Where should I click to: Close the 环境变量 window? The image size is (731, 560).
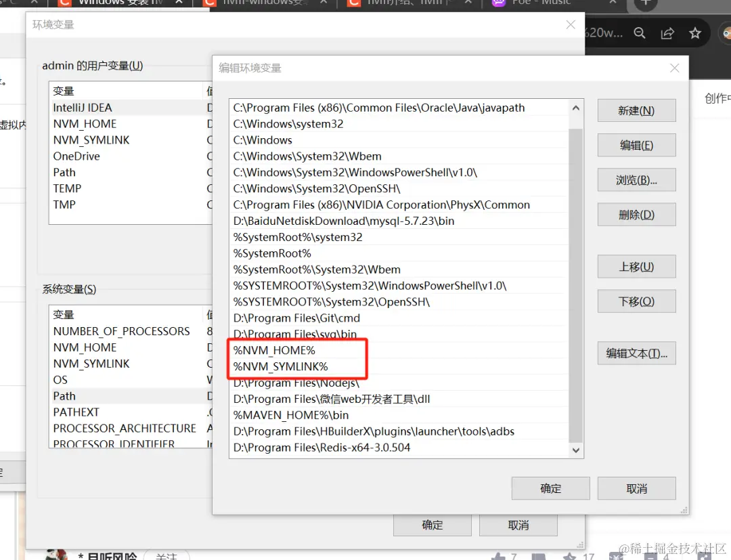(x=570, y=24)
